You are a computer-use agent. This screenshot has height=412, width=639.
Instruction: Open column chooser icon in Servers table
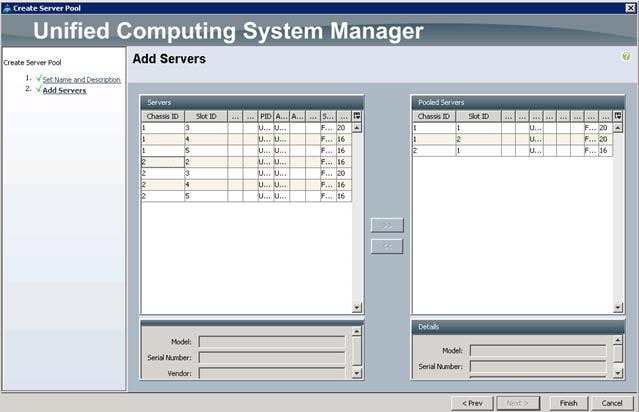click(357, 116)
